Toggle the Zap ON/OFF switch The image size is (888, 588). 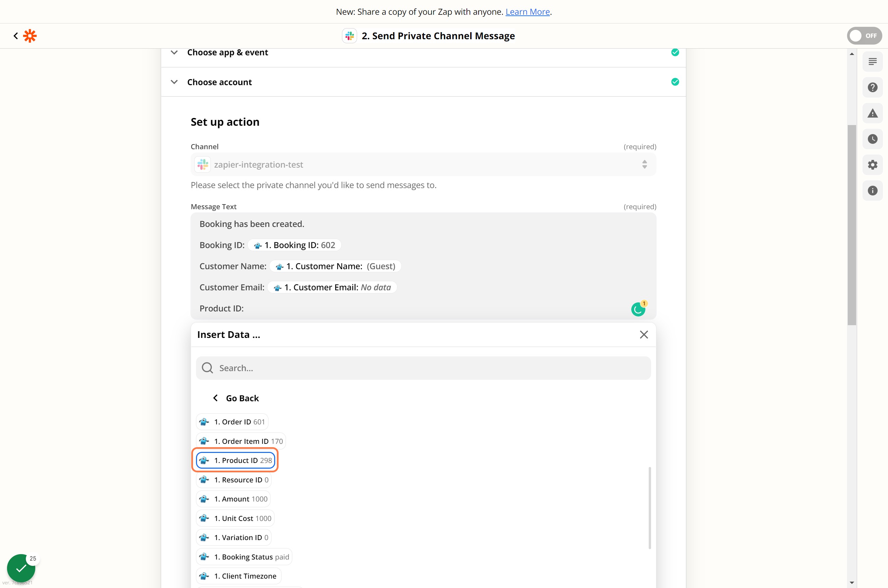tap(864, 36)
